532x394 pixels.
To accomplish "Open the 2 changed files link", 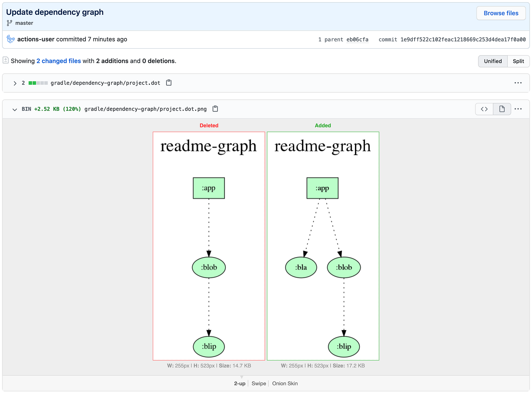I will pos(59,61).
